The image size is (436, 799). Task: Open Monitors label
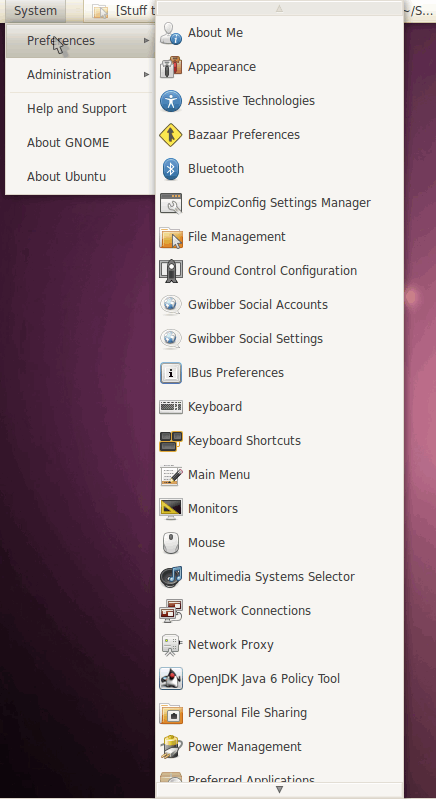[213, 509]
